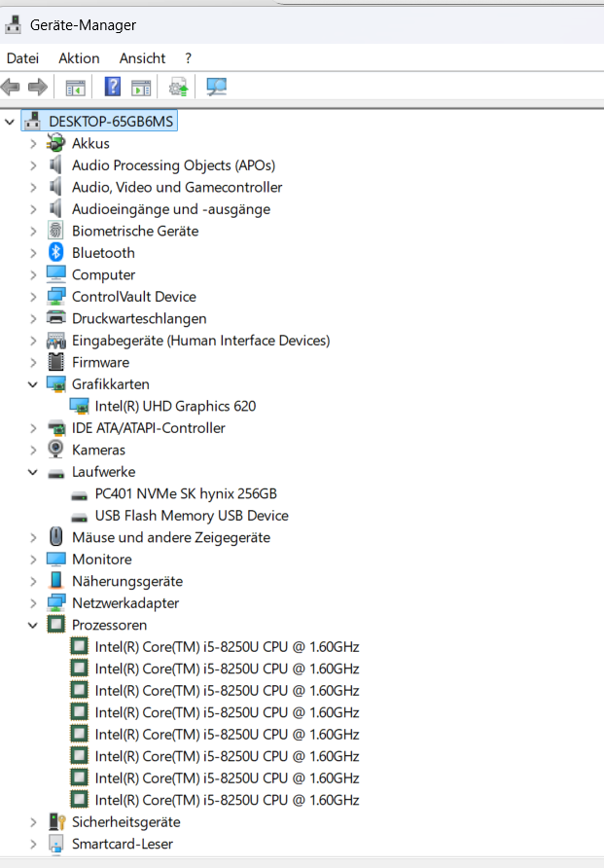Expand the Akkus category
This screenshot has height=868, width=604.
(x=33, y=143)
